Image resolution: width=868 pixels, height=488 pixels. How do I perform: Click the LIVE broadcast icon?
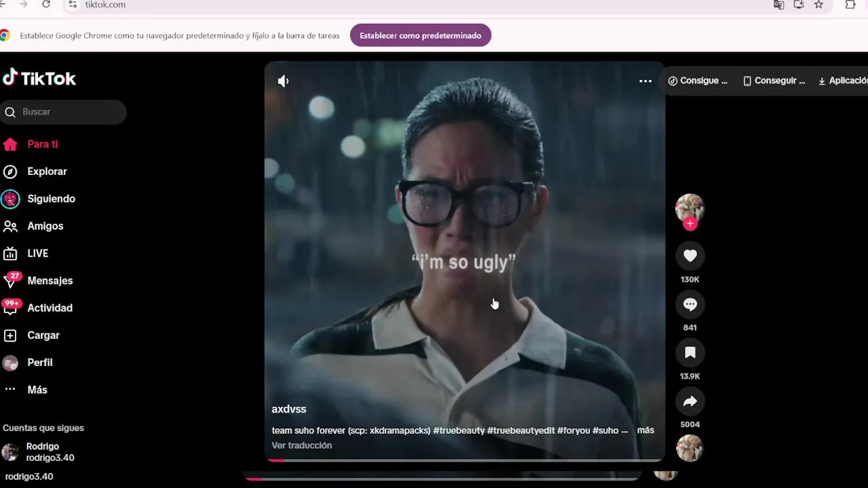click(10, 253)
